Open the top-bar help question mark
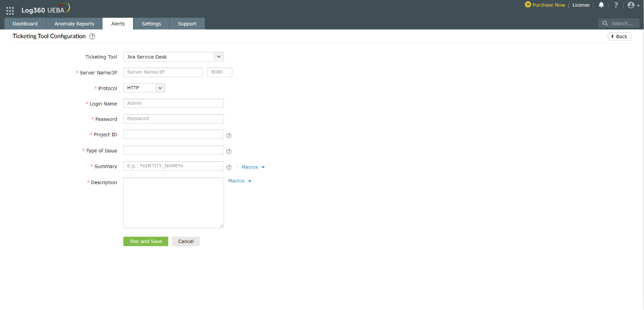Screen dimensions: 644x310 coord(616,5)
